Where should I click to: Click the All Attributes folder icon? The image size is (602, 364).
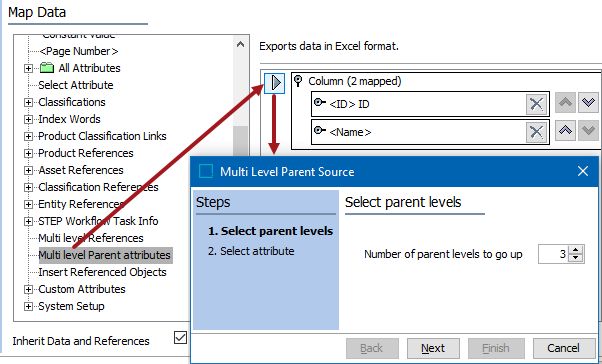pyautogui.click(x=47, y=68)
